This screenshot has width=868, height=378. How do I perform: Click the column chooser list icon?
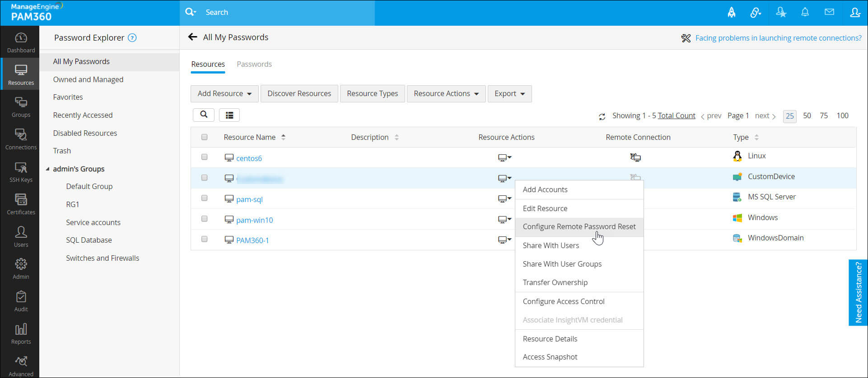pos(229,115)
